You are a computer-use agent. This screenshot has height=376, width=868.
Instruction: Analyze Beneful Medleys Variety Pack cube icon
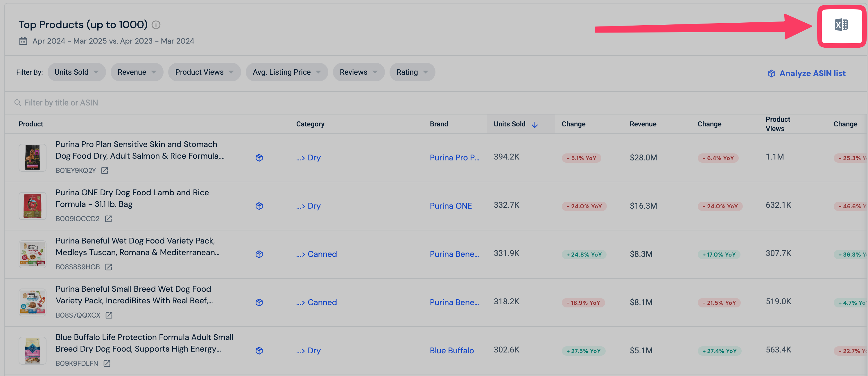(259, 254)
